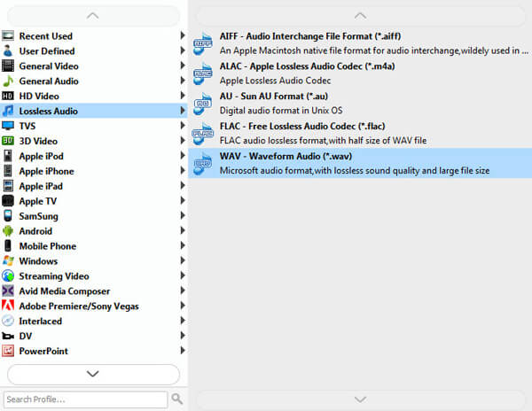Image resolution: width=532 pixels, height=411 pixels.
Task: Click the Apple iPod device icon
Action: (8, 156)
